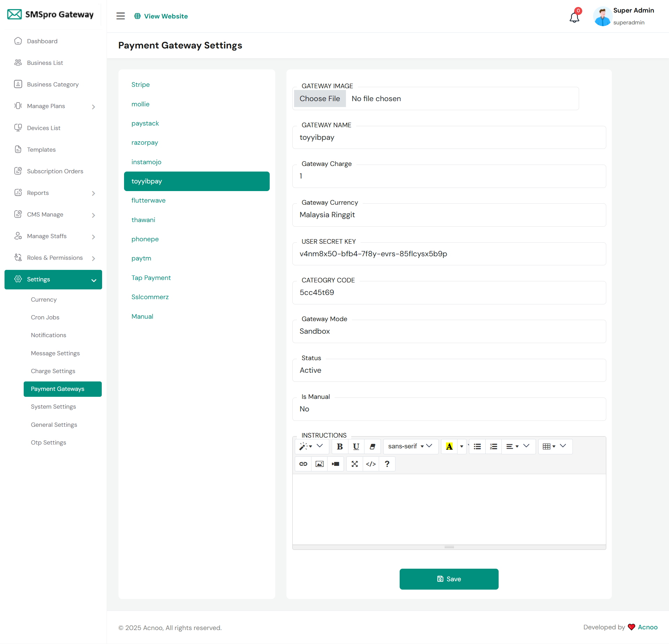The width and height of the screenshot is (669, 644).
Task: Click the yellow highlight color swatch
Action: point(449,446)
